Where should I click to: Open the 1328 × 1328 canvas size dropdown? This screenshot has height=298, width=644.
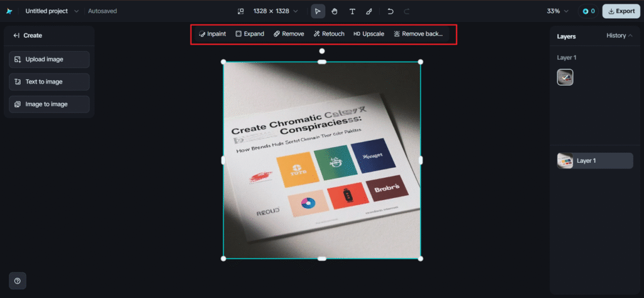click(275, 11)
